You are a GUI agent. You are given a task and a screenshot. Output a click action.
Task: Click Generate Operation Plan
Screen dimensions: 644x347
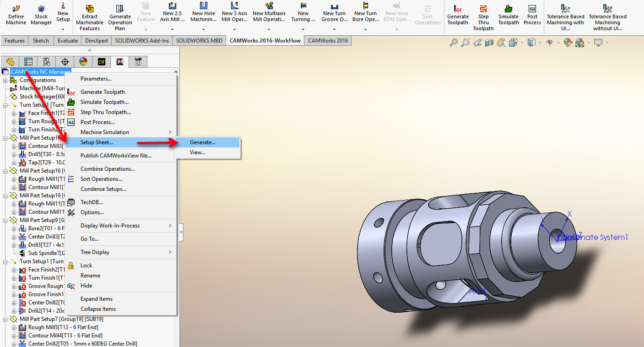point(120,17)
